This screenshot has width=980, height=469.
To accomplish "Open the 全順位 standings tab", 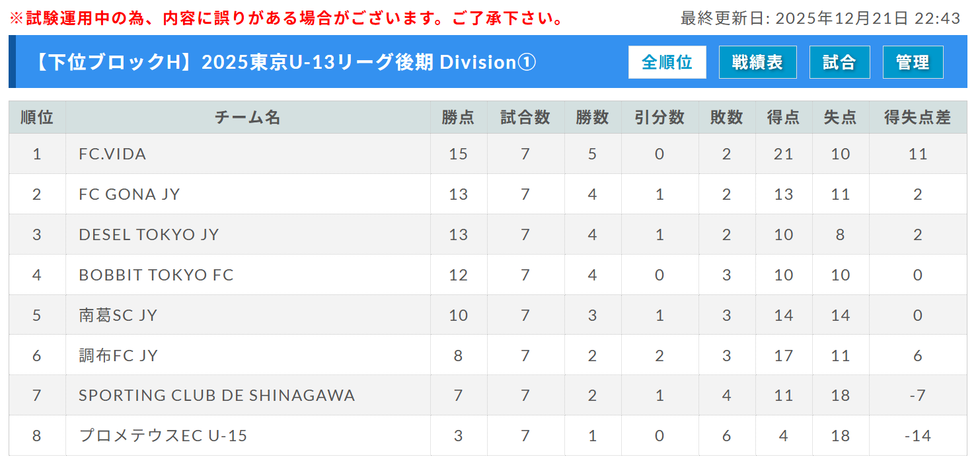I will click(x=667, y=62).
